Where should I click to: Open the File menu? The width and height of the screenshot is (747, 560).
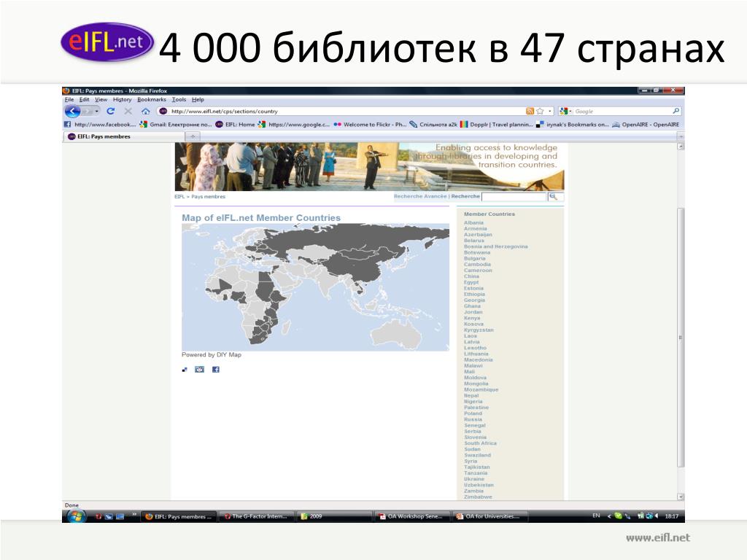tap(69, 99)
